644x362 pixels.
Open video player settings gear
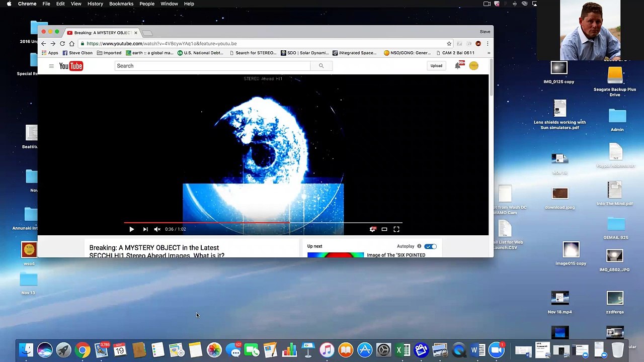click(x=373, y=229)
